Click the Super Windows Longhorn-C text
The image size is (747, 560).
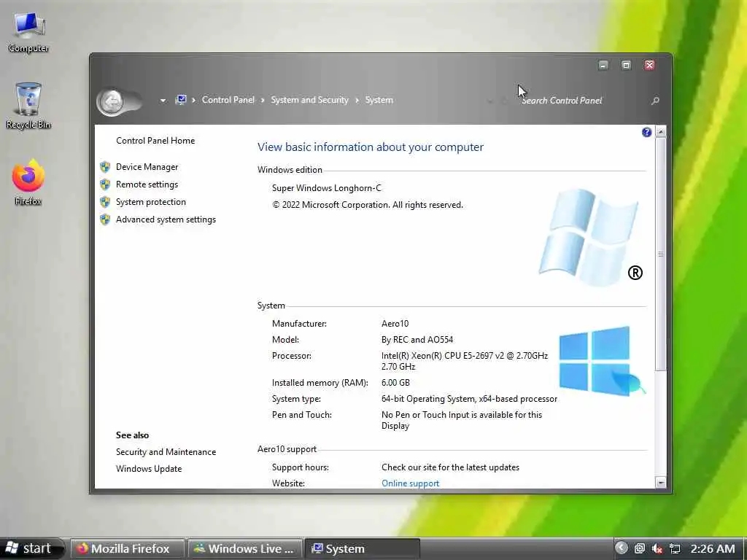tap(327, 188)
